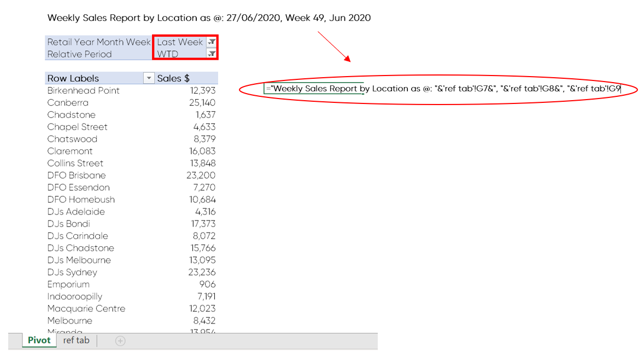Image resolution: width=644 pixels, height=353 pixels.
Task: Select the Emporium row label
Action: pos(68,285)
